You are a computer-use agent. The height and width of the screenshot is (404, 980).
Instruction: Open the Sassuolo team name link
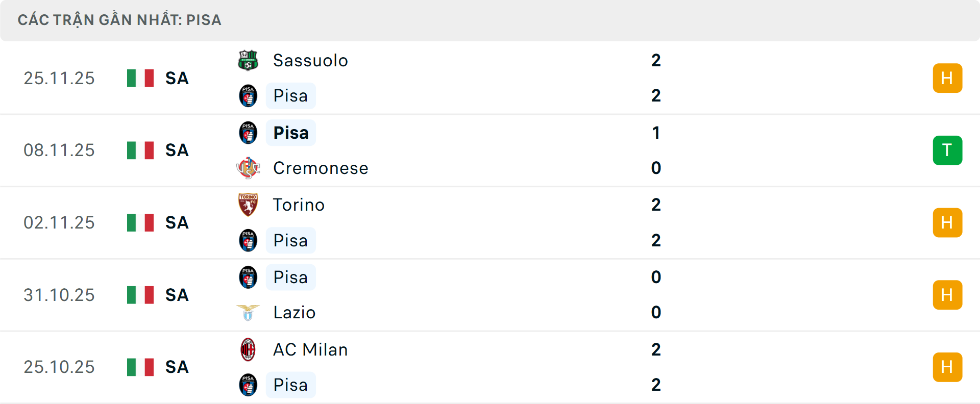coord(310,61)
